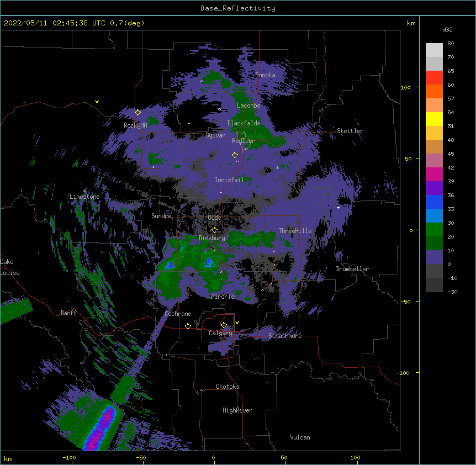Click the ThreeHills label

pyautogui.click(x=295, y=231)
